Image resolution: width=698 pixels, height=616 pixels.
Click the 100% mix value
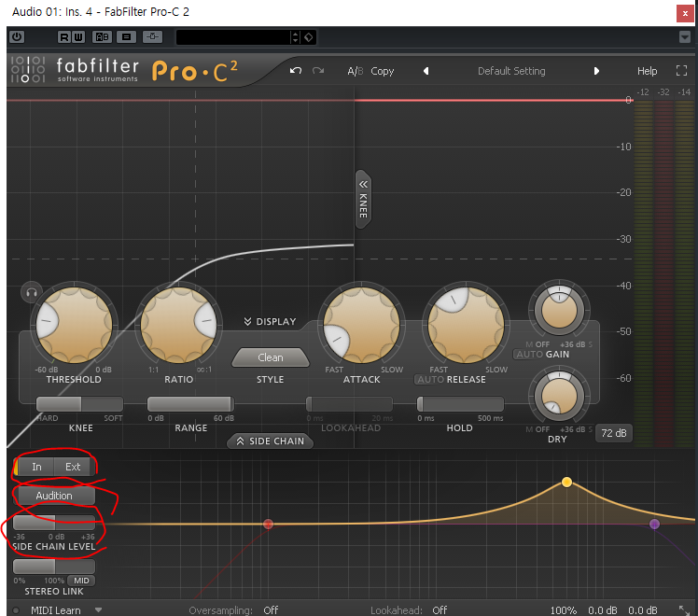click(563, 610)
